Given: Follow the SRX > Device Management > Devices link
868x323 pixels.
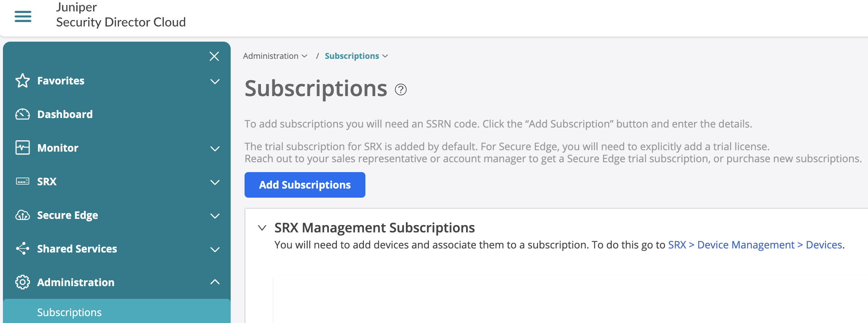Looking at the screenshot, I should click(755, 245).
